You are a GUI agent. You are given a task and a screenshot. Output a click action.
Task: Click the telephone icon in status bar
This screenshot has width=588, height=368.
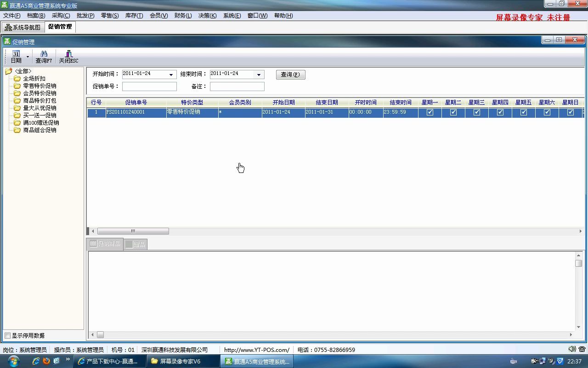coord(582,350)
